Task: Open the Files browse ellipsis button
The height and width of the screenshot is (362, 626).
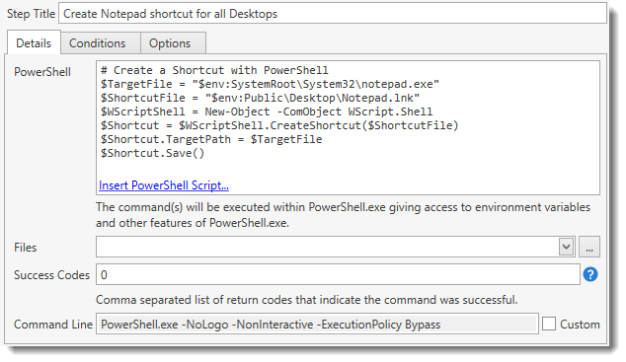Action: (589, 247)
